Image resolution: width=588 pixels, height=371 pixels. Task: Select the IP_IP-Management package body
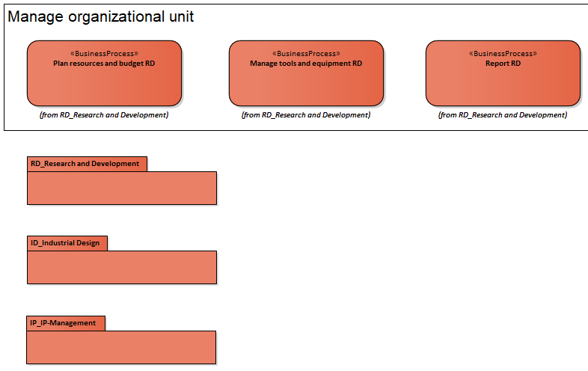(120, 347)
